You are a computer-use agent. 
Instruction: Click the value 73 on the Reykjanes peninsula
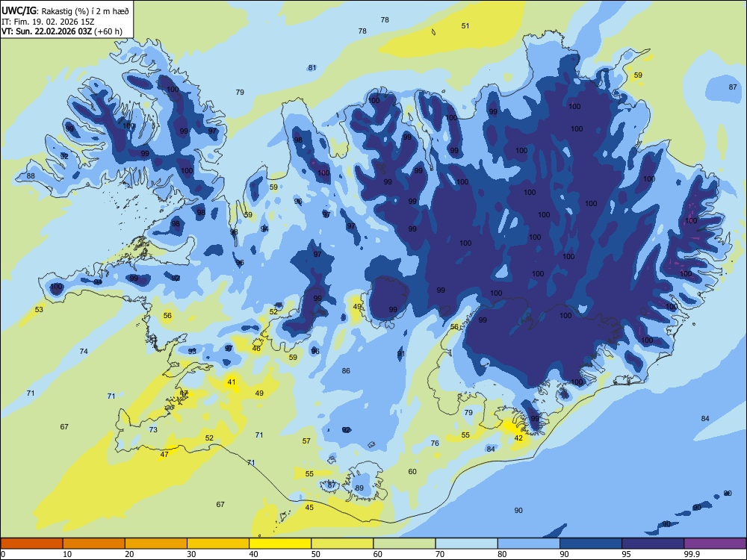click(x=153, y=429)
